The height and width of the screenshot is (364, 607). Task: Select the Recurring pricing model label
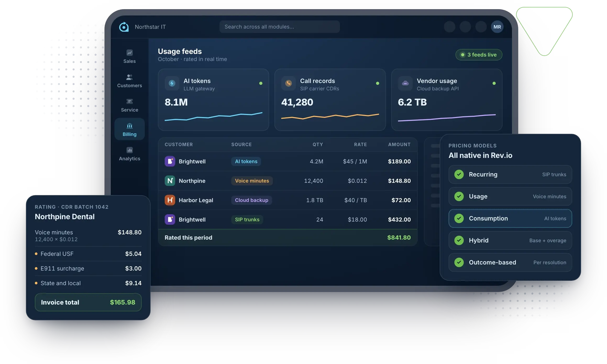(x=483, y=174)
